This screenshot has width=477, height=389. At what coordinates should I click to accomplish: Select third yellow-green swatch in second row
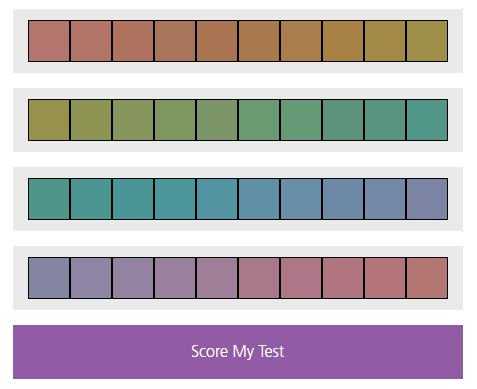[x=133, y=120]
